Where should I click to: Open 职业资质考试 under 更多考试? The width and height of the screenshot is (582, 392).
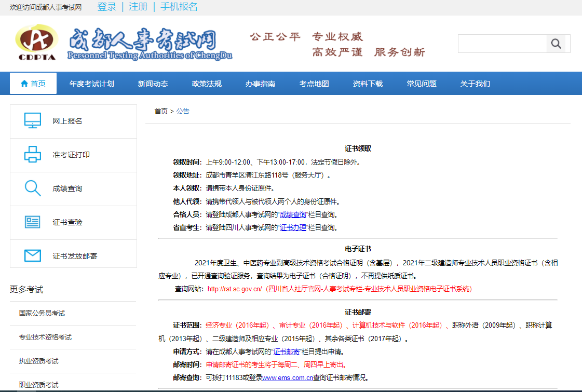[x=38, y=385]
